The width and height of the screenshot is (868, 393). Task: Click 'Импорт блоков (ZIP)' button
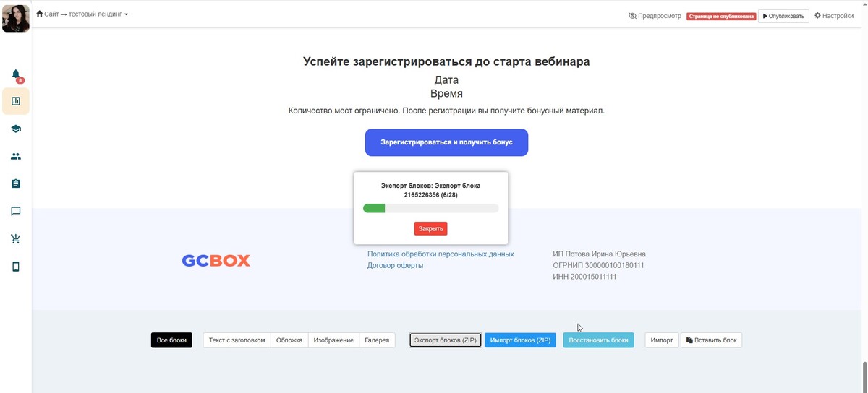click(x=520, y=340)
